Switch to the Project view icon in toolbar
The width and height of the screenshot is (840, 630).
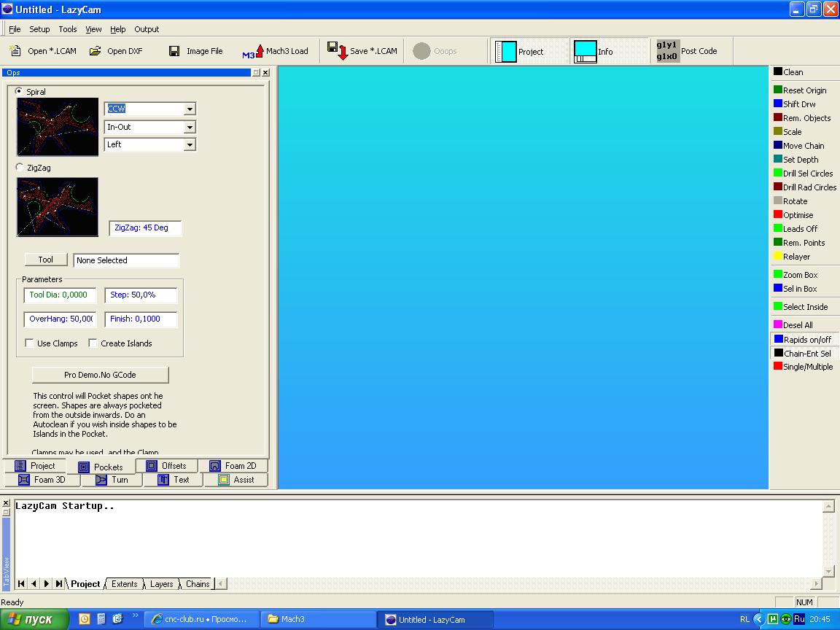point(506,52)
